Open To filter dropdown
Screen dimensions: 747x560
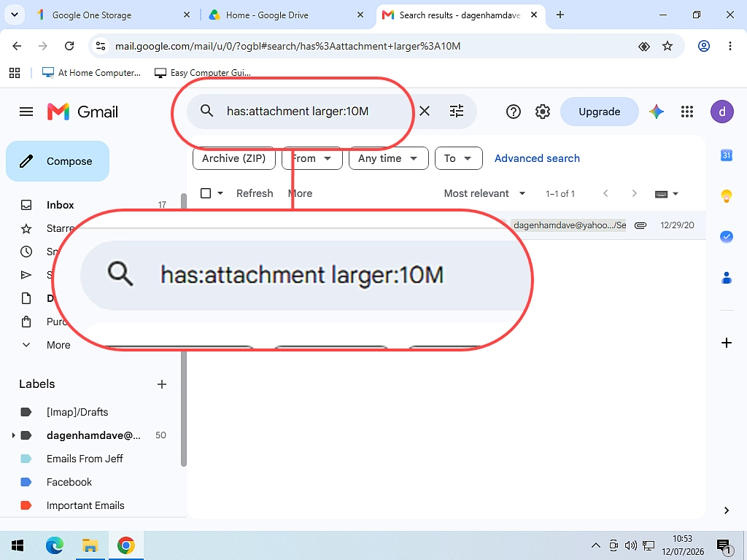coord(458,158)
